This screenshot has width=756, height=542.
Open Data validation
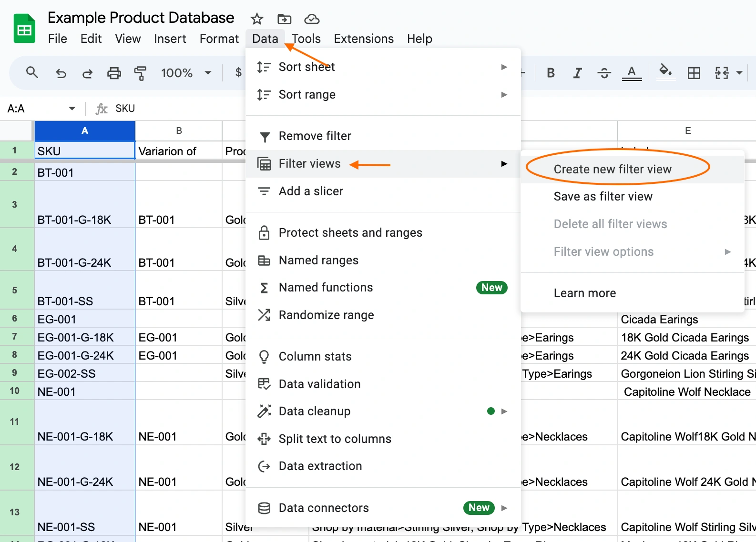383,384
